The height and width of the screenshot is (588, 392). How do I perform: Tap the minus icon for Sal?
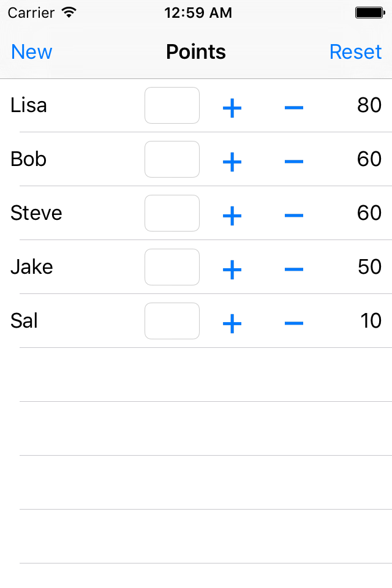point(294,323)
